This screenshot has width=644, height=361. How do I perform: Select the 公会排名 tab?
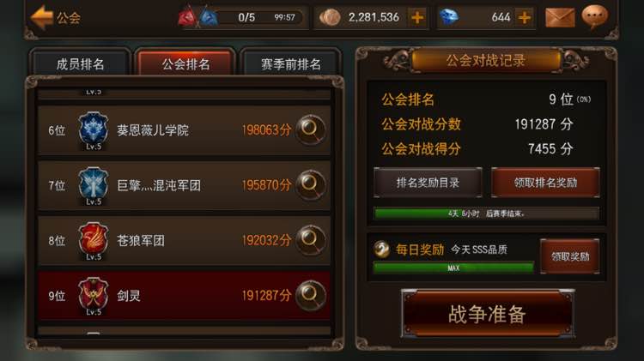coord(185,63)
